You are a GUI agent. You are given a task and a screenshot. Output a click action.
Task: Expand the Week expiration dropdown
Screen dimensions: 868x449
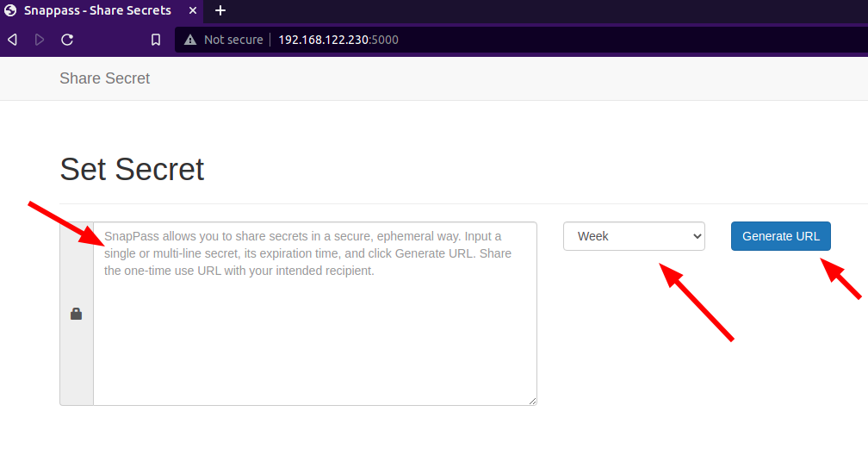coord(634,236)
